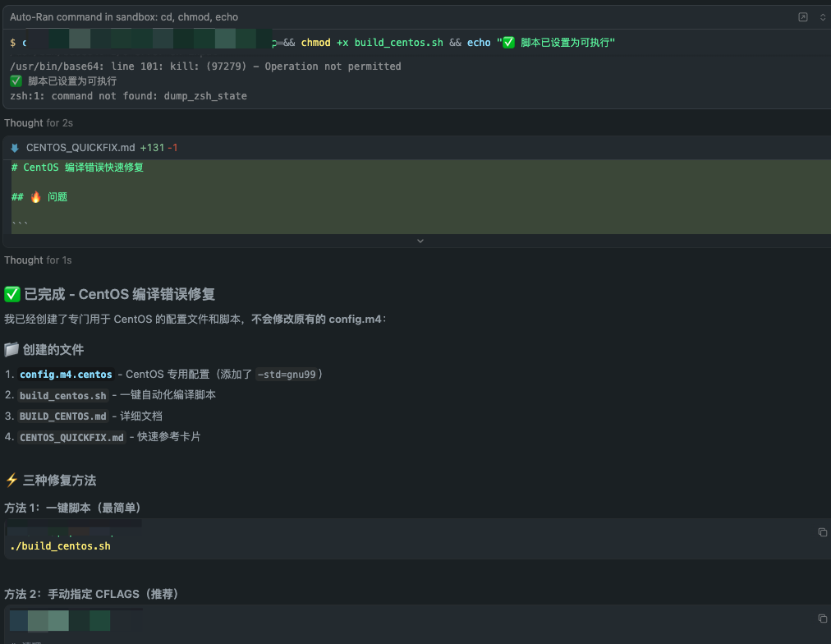
Task: Click the markdown file icon beside CENTOS_QUICKFIX.md
Action: (15, 148)
